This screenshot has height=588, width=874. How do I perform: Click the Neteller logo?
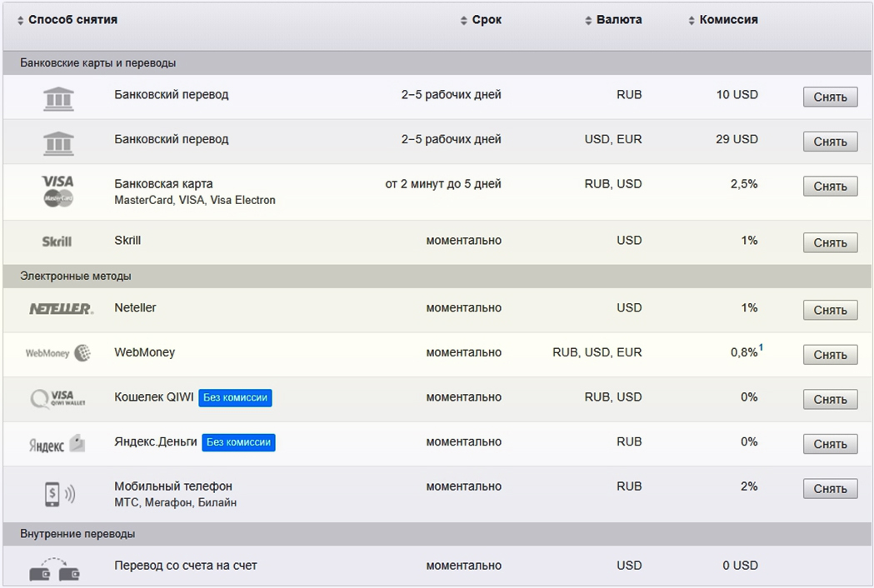tap(60, 309)
